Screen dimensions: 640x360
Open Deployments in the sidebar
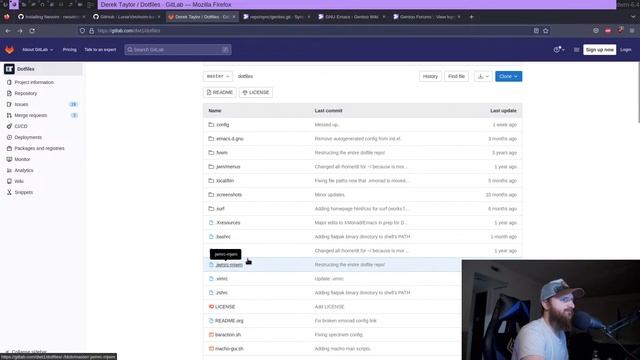(x=28, y=138)
